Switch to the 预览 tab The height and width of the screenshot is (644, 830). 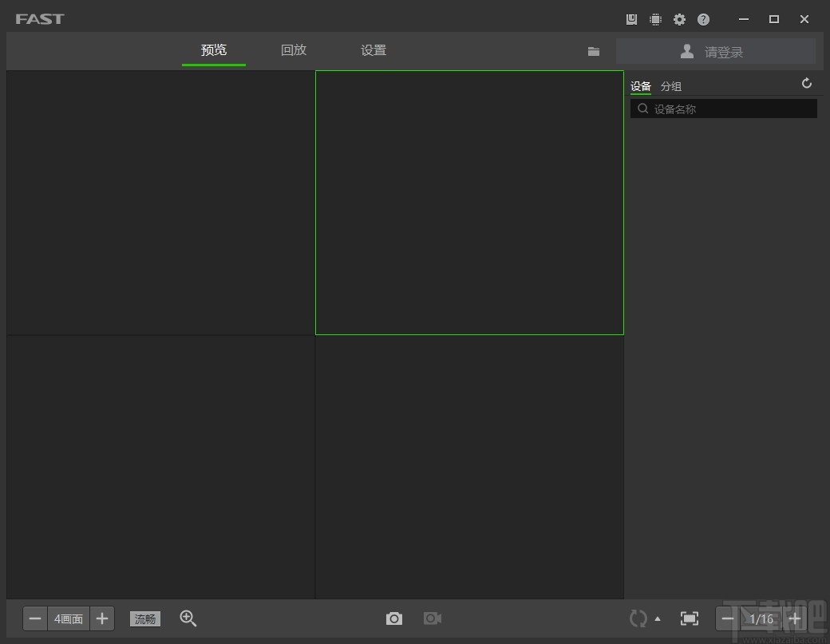[x=214, y=50]
